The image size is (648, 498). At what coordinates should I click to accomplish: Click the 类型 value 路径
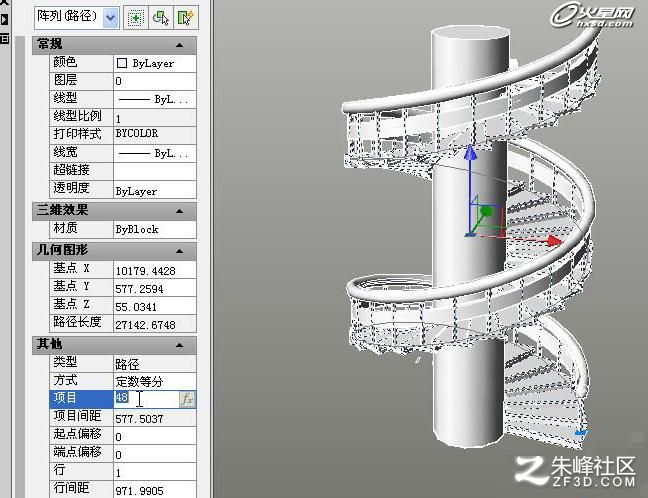point(155,363)
